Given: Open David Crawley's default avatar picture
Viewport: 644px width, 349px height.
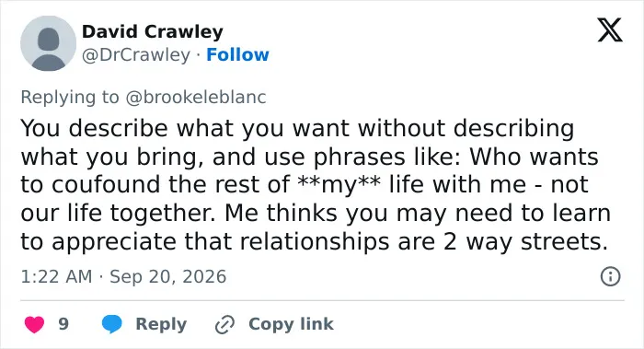Looking at the screenshot, I should 49,43.
